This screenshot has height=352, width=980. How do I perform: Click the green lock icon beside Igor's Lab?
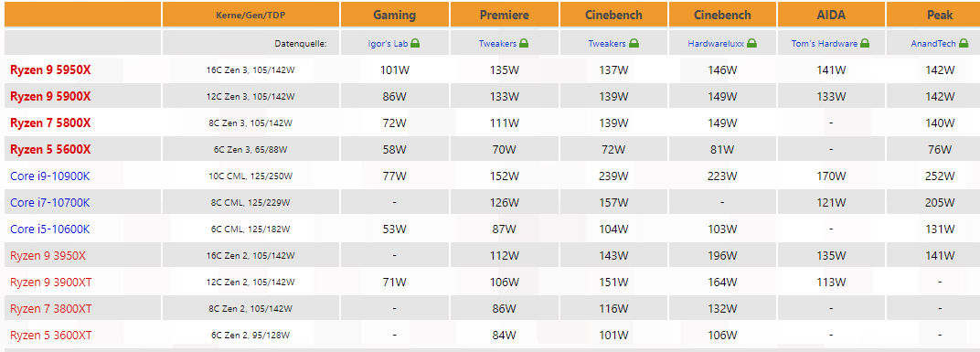click(415, 44)
